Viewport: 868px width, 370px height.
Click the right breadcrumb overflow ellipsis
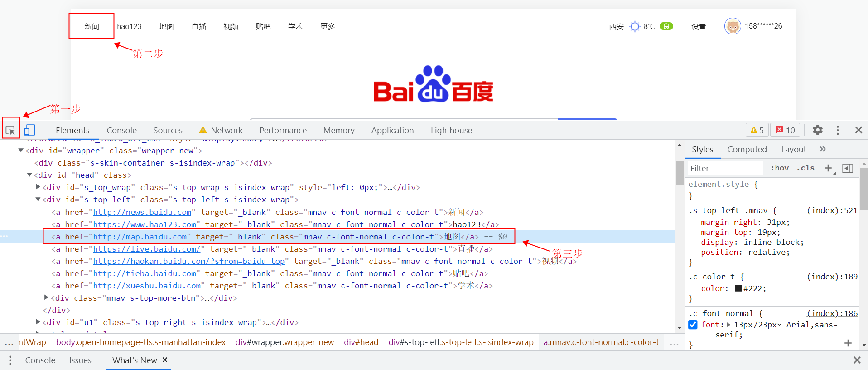tap(674, 343)
